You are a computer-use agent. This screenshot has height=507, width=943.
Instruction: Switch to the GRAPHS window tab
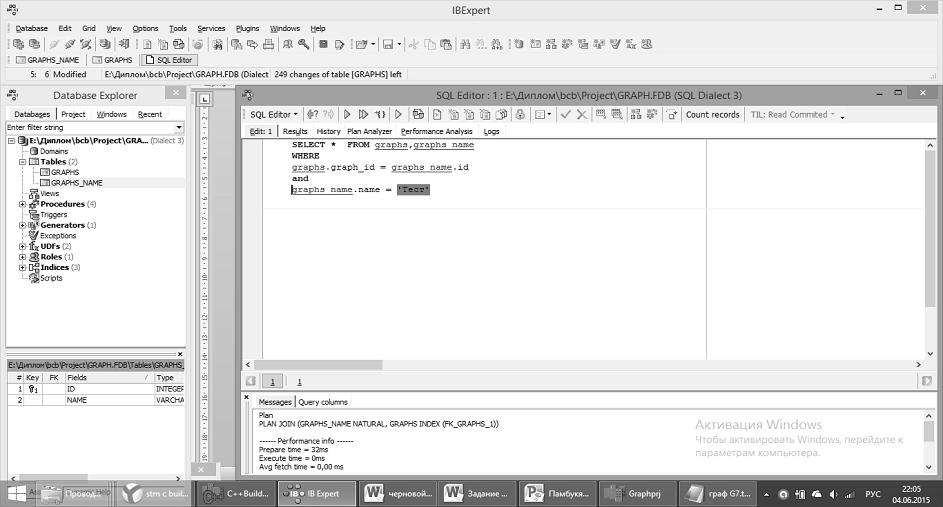tap(112, 60)
